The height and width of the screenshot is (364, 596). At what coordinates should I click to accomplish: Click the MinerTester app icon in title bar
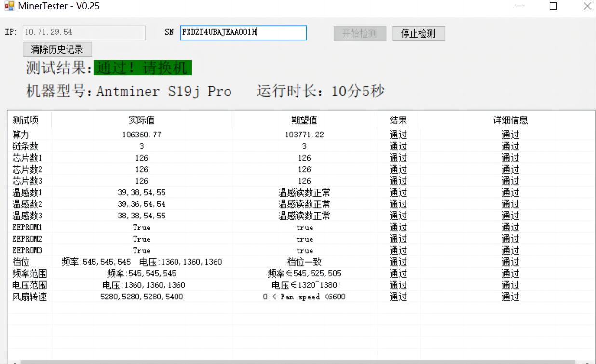point(9,6)
